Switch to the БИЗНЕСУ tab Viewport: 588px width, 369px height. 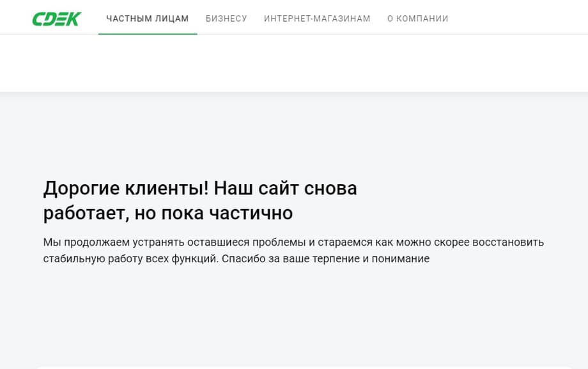(226, 19)
